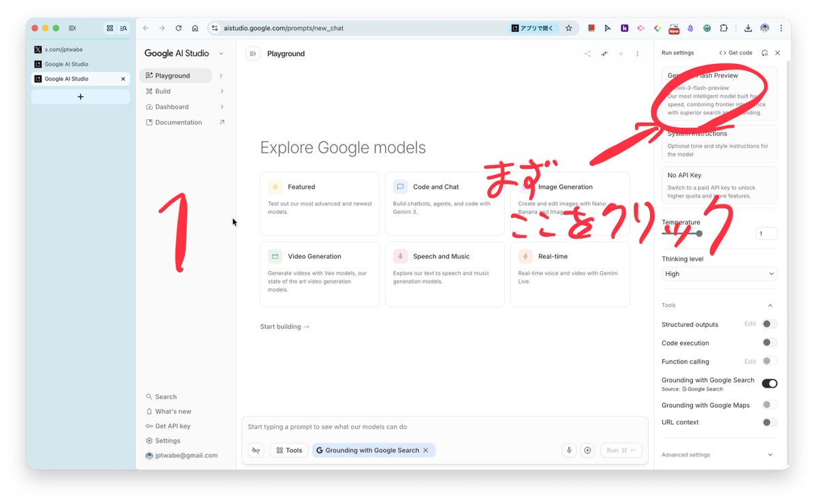Toggle temporary chat crossed-eye icon
The height and width of the screenshot is (504, 817).
[x=256, y=450]
